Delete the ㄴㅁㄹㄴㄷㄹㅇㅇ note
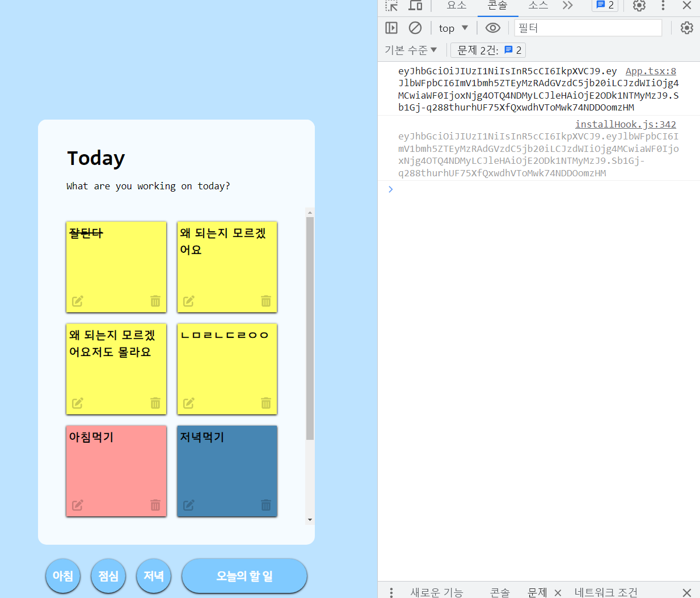Image resolution: width=700 pixels, height=598 pixels. click(266, 403)
